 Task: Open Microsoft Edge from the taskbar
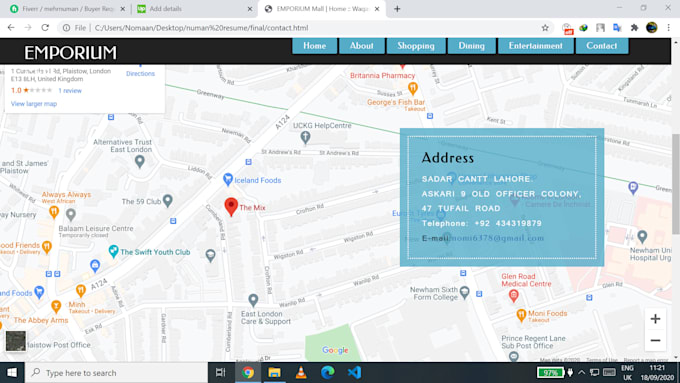coord(327,373)
